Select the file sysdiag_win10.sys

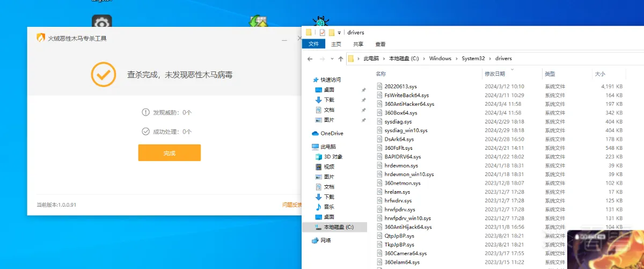pyautogui.click(x=406, y=130)
